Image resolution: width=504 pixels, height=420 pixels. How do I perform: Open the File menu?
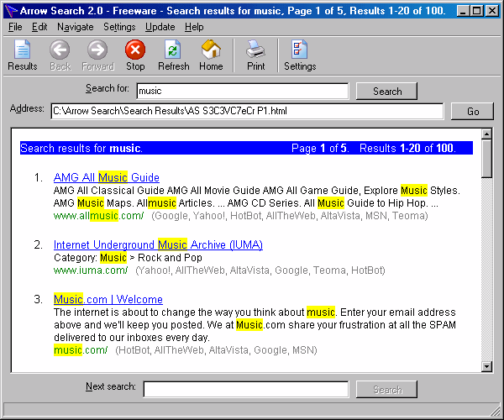(x=15, y=27)
